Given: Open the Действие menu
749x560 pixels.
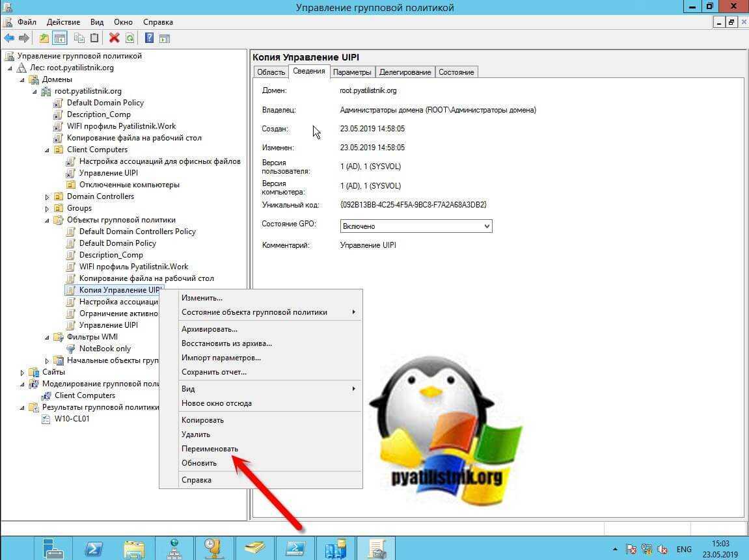Looking at the screenshot, I should [x=64, y=22].
